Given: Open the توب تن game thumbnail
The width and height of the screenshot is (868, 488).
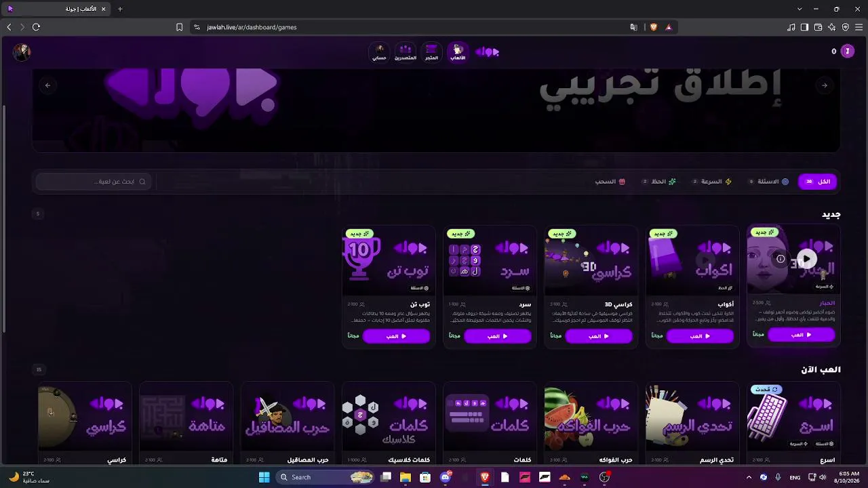Looking at the screenshot, I should tap(389, 261).
